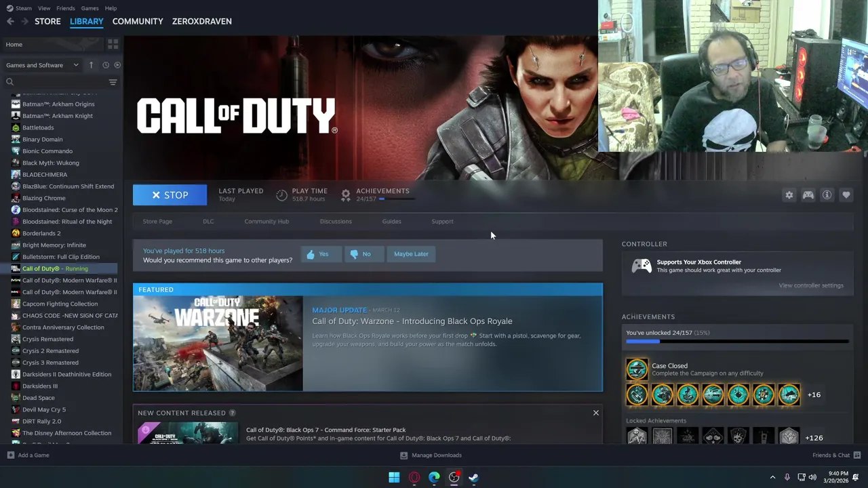The width and height of the screenshot is (868, 488).
Task: Go forward with the navigation arrow
Action: click(x=24, y=22)
